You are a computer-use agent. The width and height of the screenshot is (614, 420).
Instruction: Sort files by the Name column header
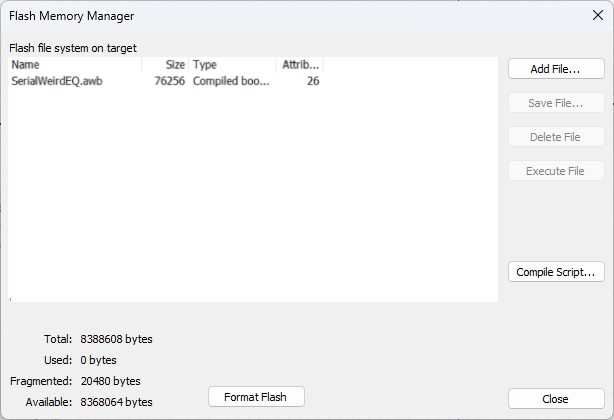(x=75, y=65)
